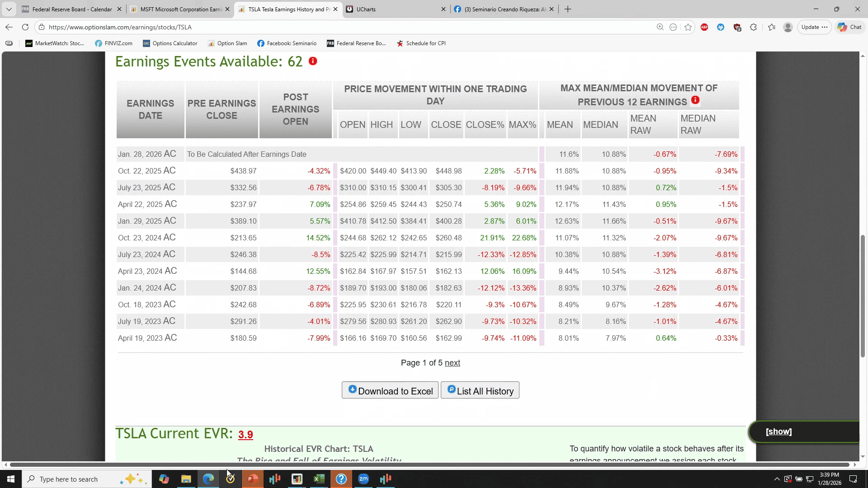Click the favorites star in address bar

point(688,27)
